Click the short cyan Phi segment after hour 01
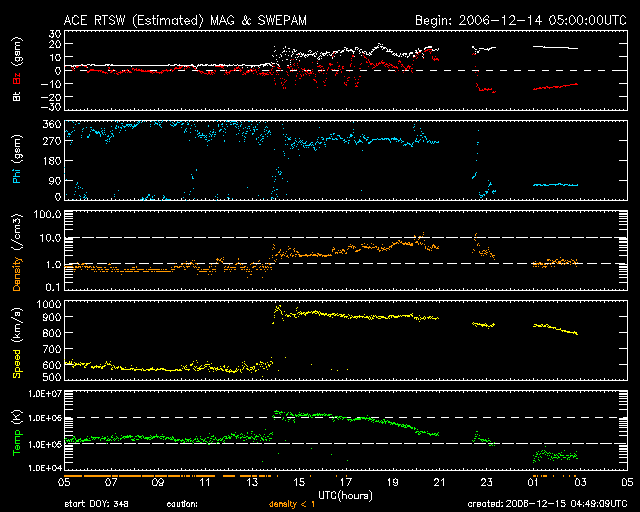The image size is (640, 512). (x=554, y=185)
